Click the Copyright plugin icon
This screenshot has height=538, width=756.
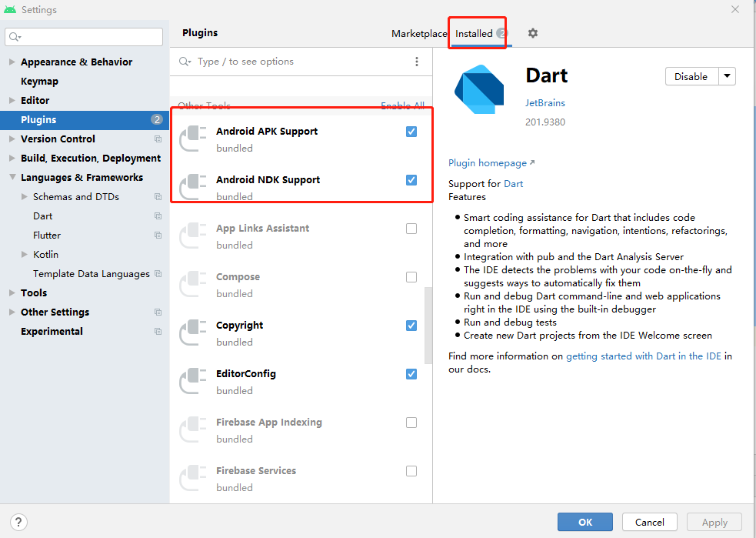[193, 332]
